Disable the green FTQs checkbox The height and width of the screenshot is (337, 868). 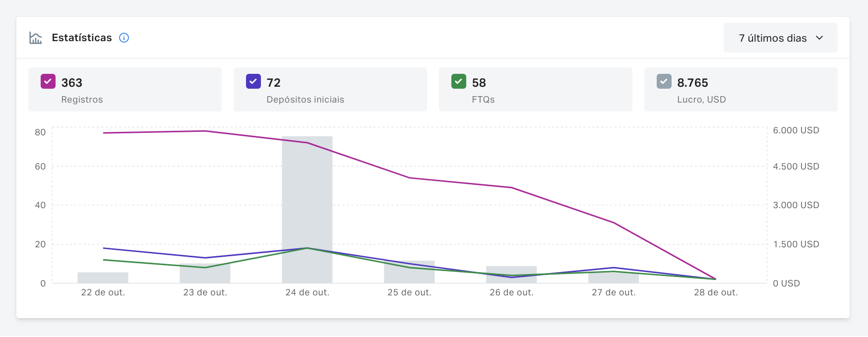(459, 81)
